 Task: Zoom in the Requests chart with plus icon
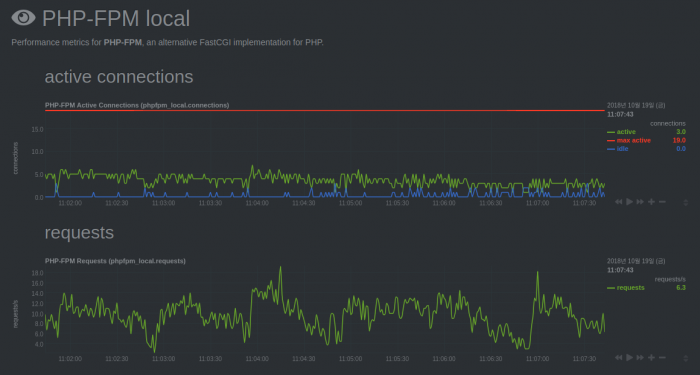(x=651, y=357)
